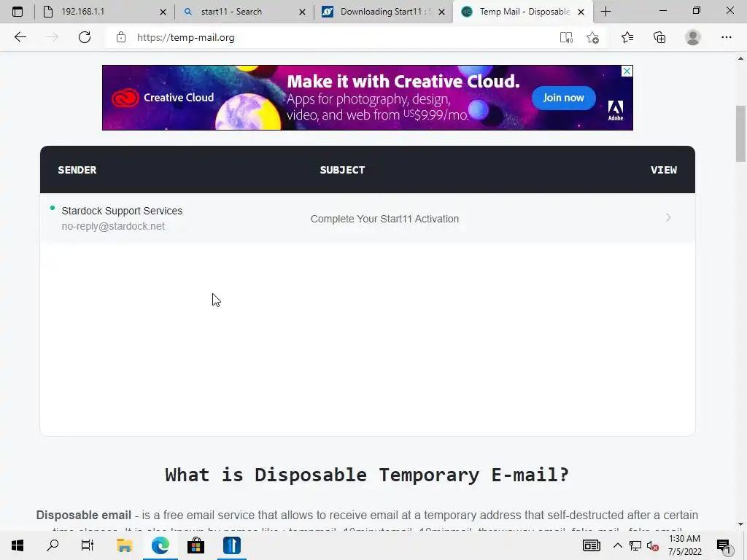
Task: Click the page vertical scrollbar thumb
Action: click(x=740, y=134)
